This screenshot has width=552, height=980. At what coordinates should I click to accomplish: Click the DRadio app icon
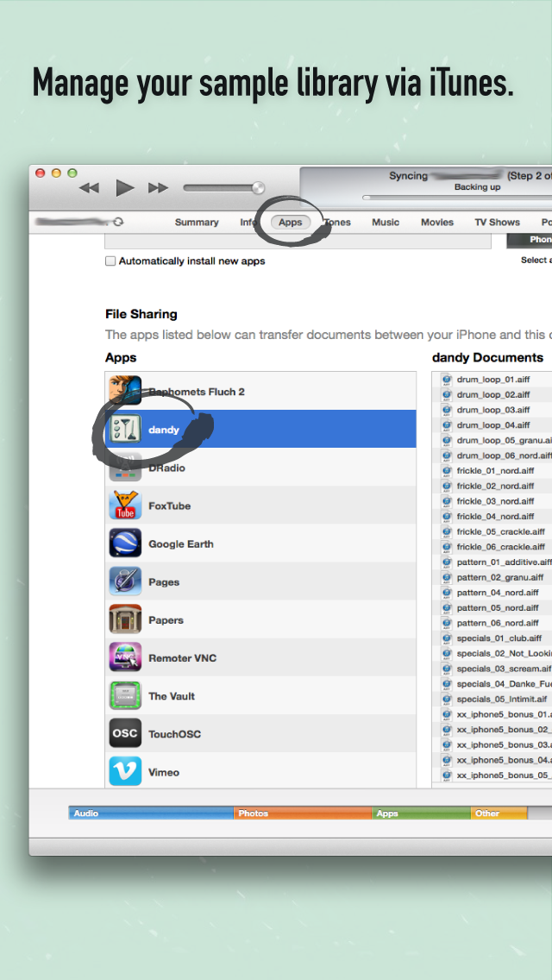125,468
